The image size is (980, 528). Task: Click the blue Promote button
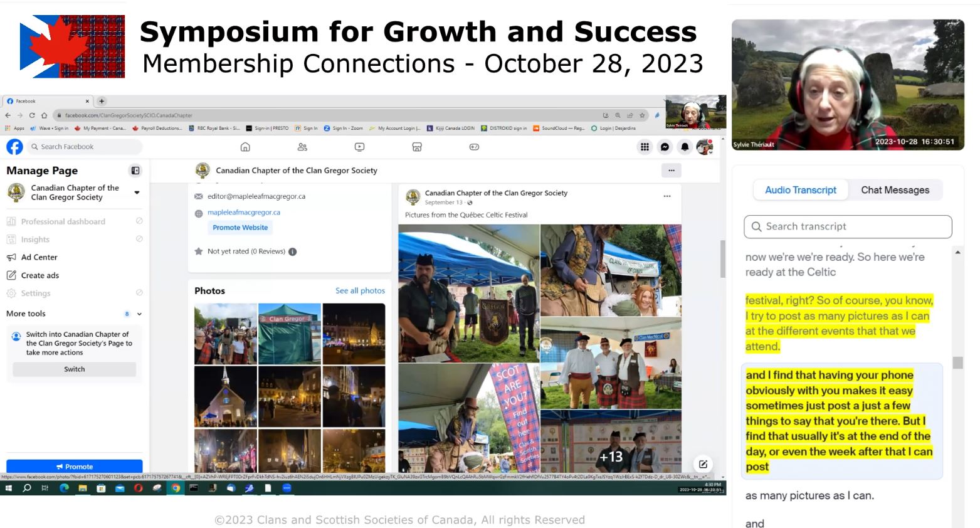pos(74,467)
